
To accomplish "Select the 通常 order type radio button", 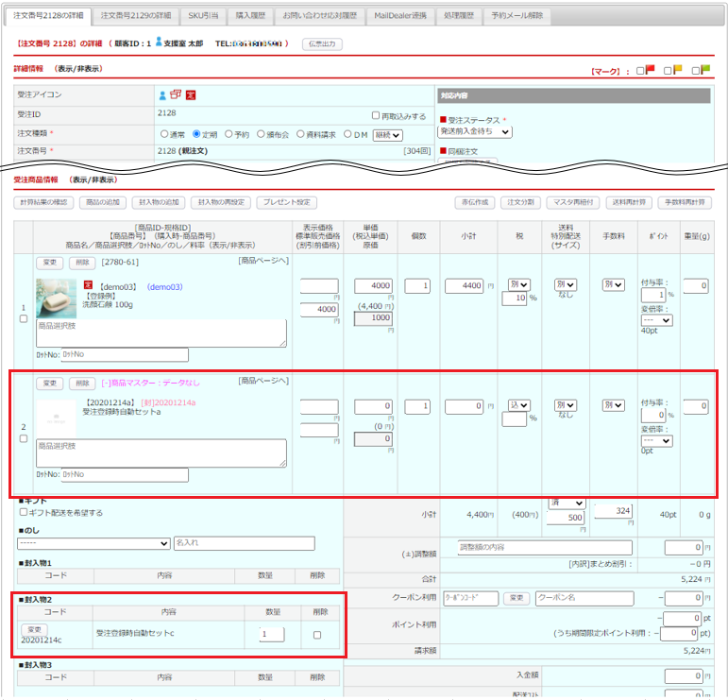I will pyautogui.click(x=164, y=134).
